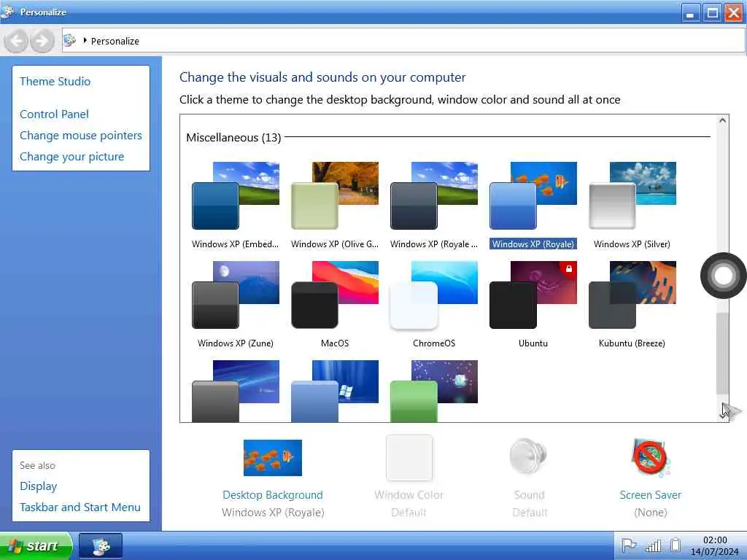Click the address bar Personalize icon
Image resolution: width=747 pixels, height=560 pixels.
pyautogui.click(x=69, y=41)
